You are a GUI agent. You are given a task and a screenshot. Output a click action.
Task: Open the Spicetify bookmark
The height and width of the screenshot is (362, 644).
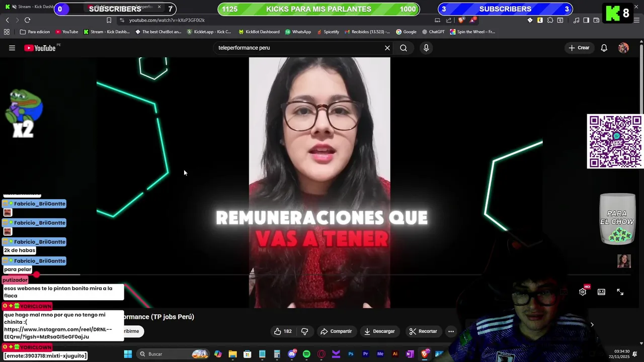click(328, 32)
